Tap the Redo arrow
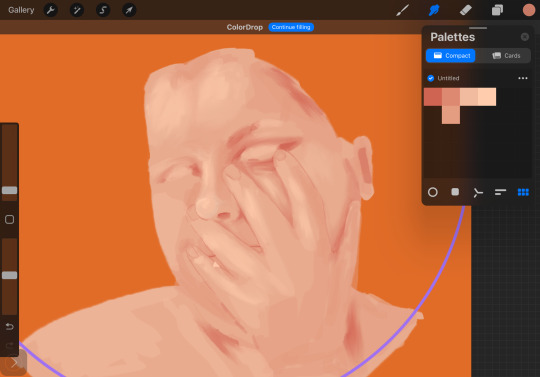The image size is (540, 377). [10, 345]
